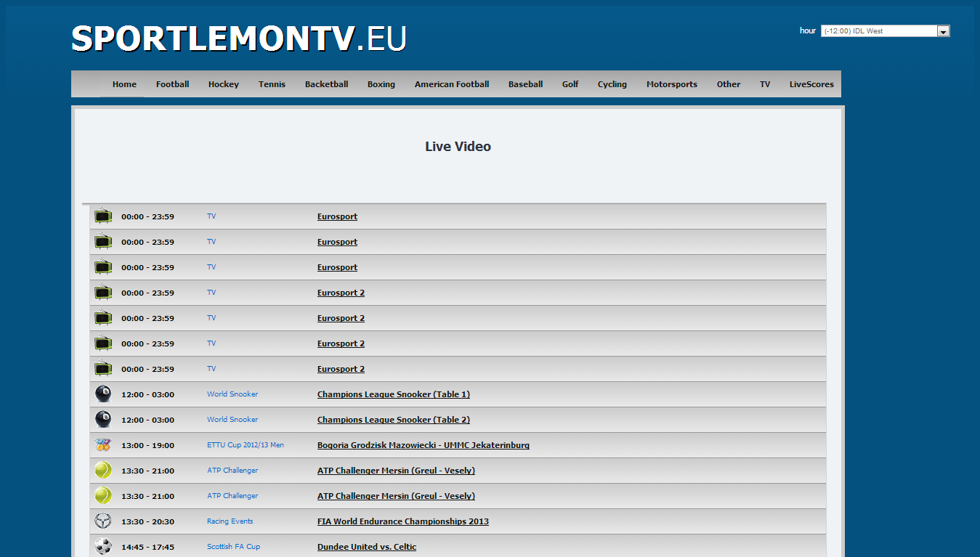
Task: Open the Motorsports section
Action: 671,84
